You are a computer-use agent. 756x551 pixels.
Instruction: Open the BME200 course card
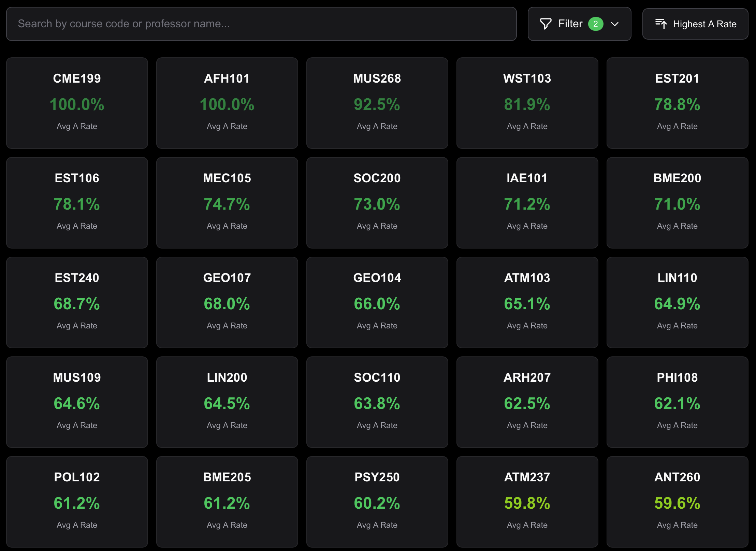[677, 202]
